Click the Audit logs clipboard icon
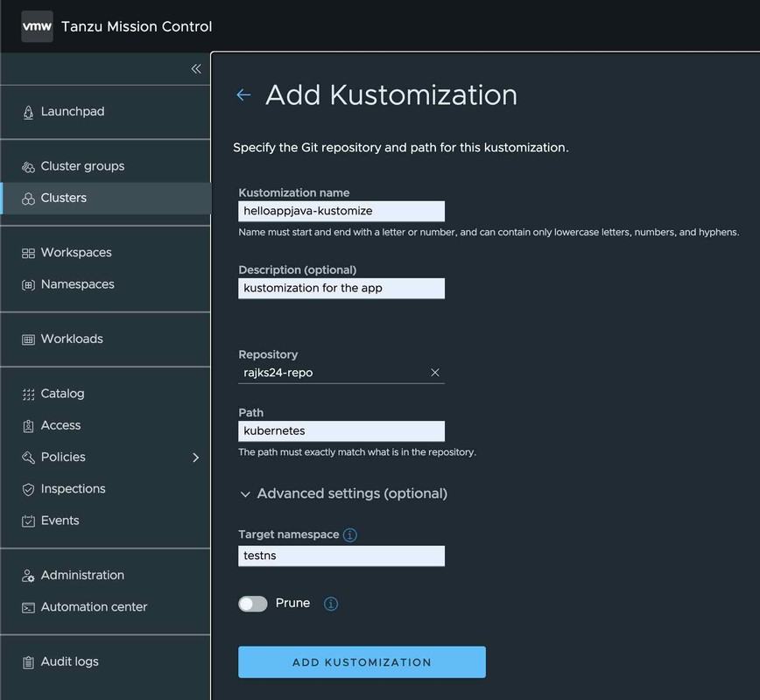This screenshot has width=760, height=700. pyautogui.click(x=28, y=662)
